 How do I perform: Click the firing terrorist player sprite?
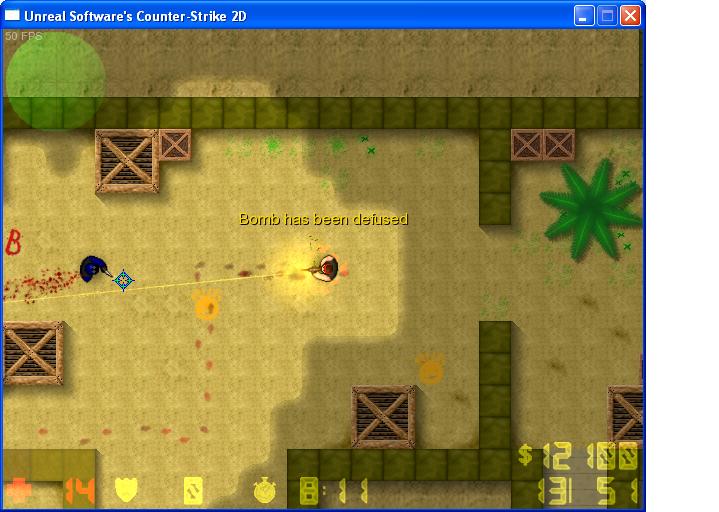pyautogui.click(x=327, y=269)
